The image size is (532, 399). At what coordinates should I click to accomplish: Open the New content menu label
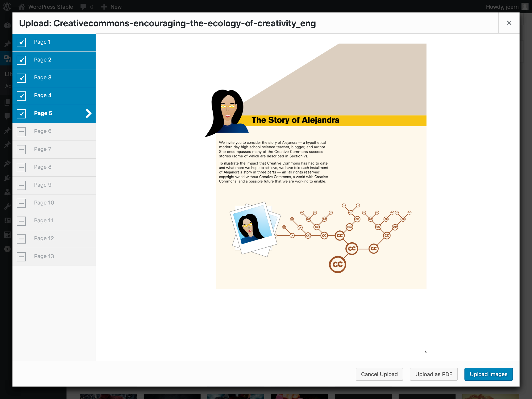click(x=116, y=7)
